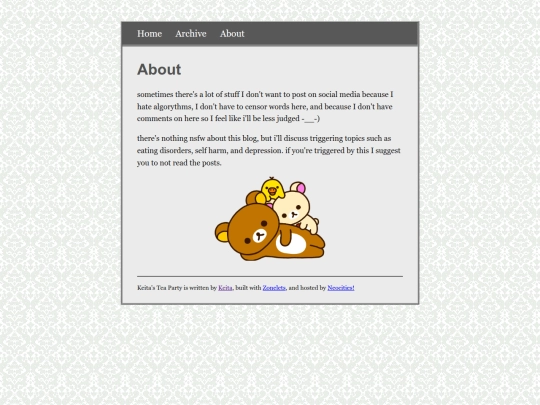Follow the Neocities! hosting link
Image resolution: width=540 pixels, height=405 pixels.
coord(341,288)
